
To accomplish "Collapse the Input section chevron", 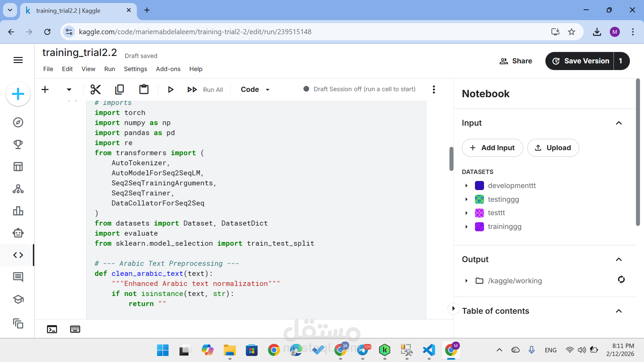I will [619, 123].
